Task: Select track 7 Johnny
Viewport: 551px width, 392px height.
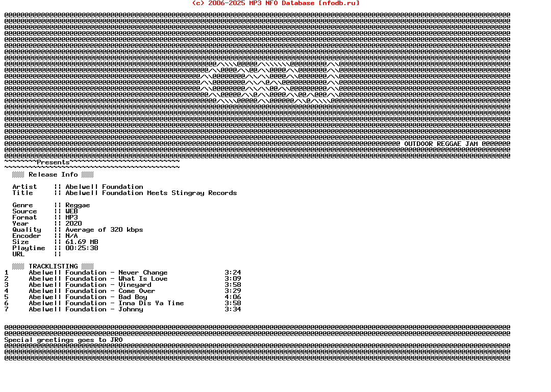Action: click(86, 310)
